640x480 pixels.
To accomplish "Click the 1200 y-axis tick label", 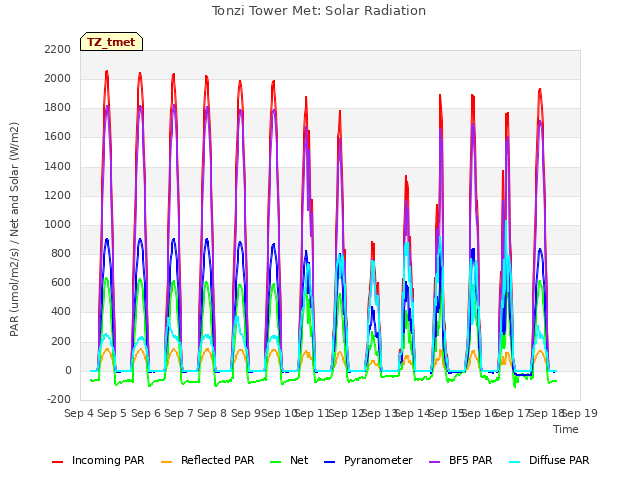I will click(58, 196).
